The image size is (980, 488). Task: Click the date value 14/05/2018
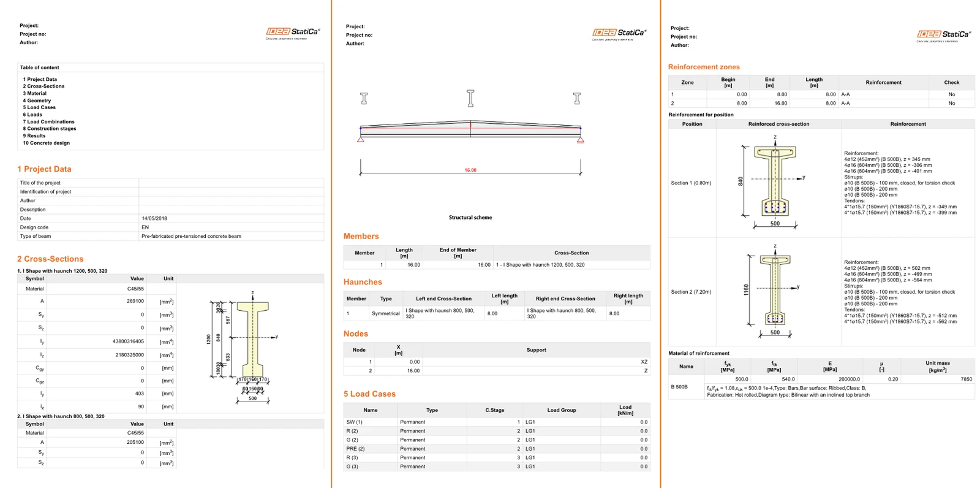pos(154,218)
